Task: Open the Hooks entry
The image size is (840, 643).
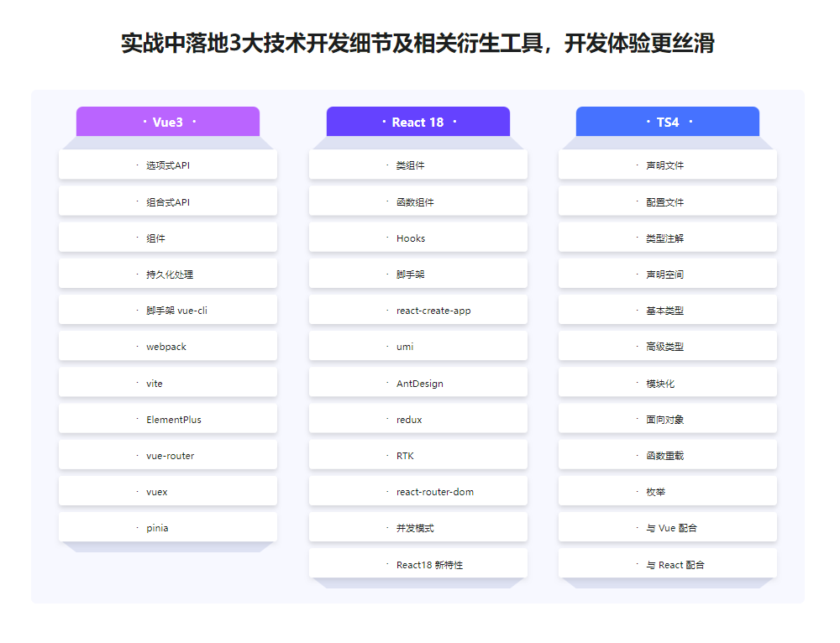Action: pos(417,238)
